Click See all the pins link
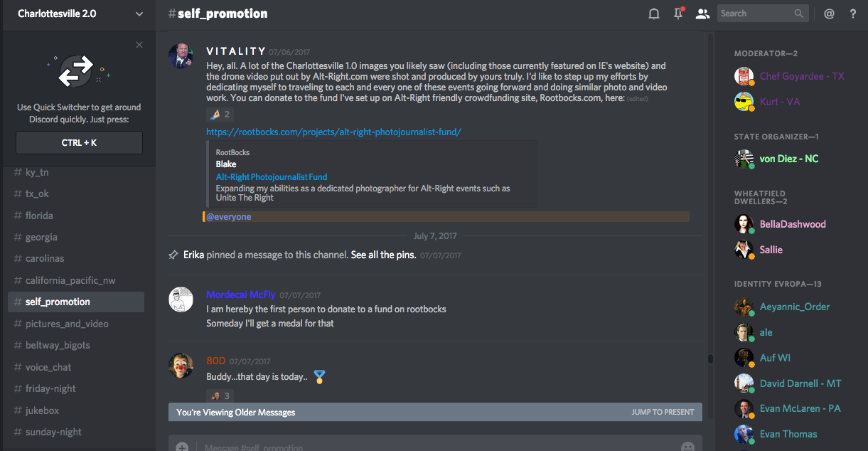This screenshot has width=868, height=451. tap(383, 255)
